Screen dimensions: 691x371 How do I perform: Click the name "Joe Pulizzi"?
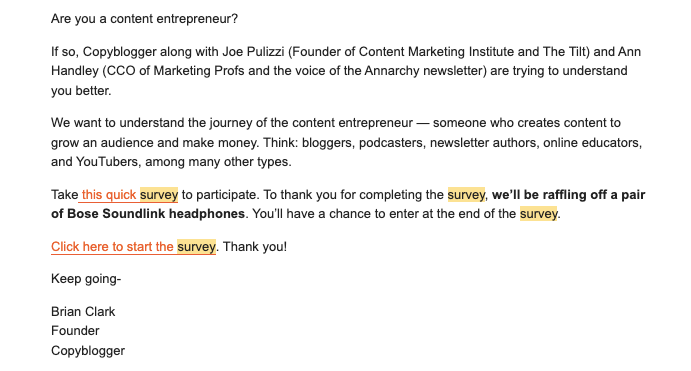pyautogui.click(x=253, y=52)
